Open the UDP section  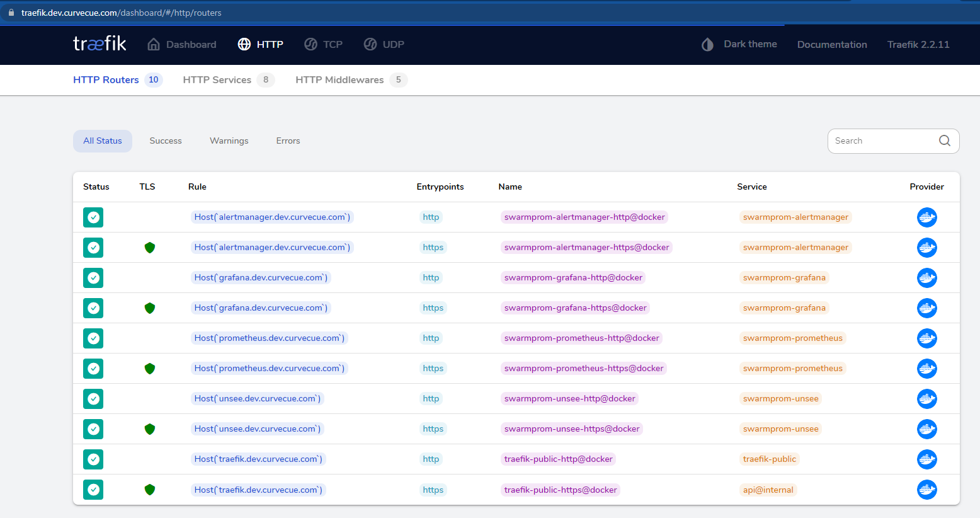coord(384,44)
